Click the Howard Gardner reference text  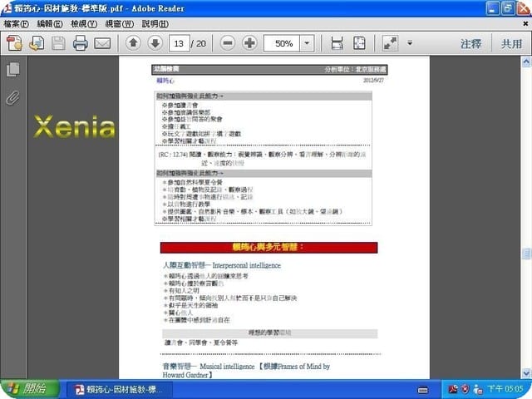pyautogui.click(x=185, y=375)
